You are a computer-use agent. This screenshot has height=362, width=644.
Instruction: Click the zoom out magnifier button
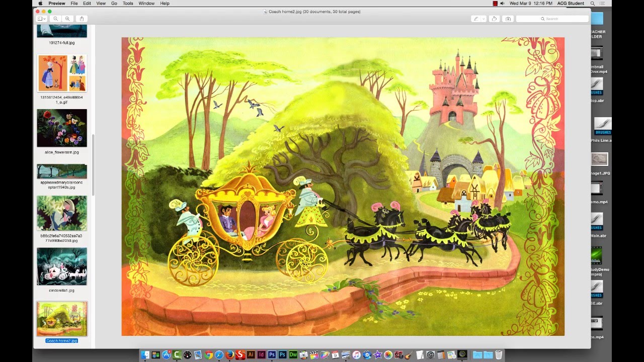click(x=56, y=19)
